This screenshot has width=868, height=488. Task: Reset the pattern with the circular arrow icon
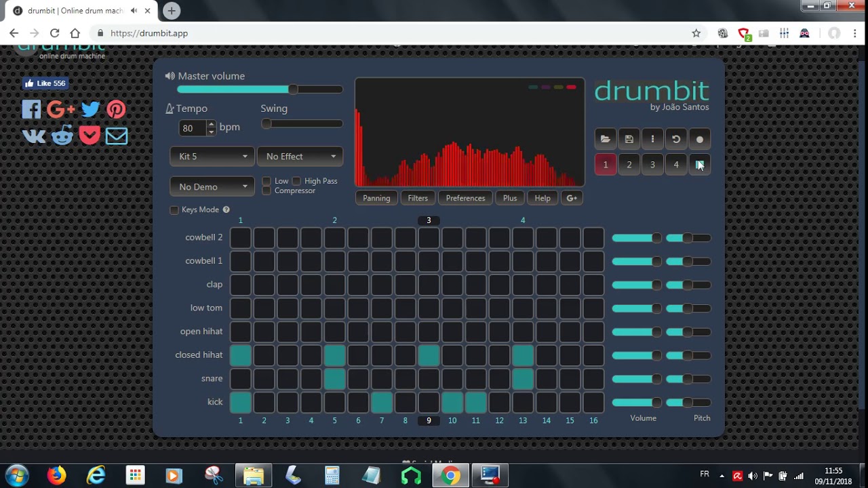coord(676,139)
